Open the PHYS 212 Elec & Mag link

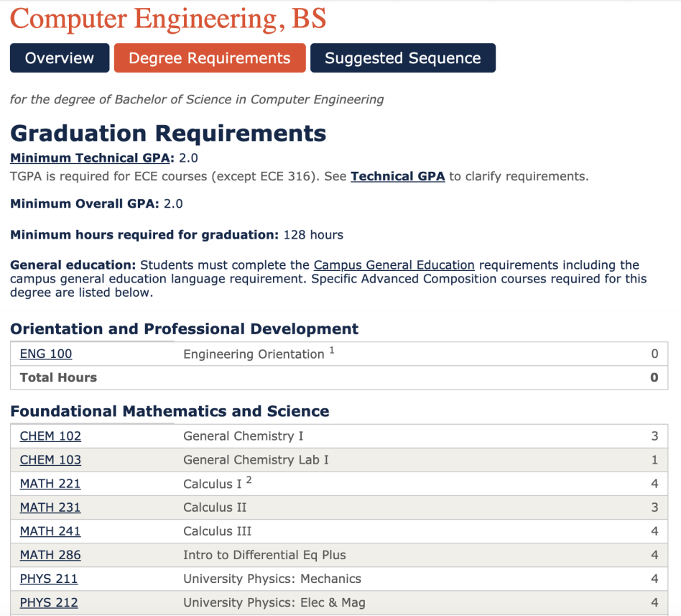click(x=48, y=602)
